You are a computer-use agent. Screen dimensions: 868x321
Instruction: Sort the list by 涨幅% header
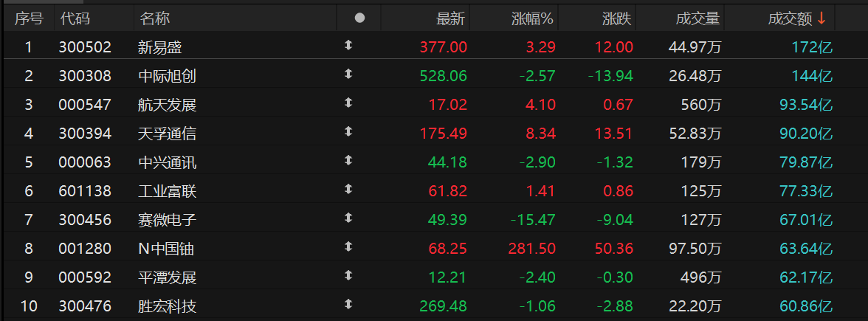point(532,18)
